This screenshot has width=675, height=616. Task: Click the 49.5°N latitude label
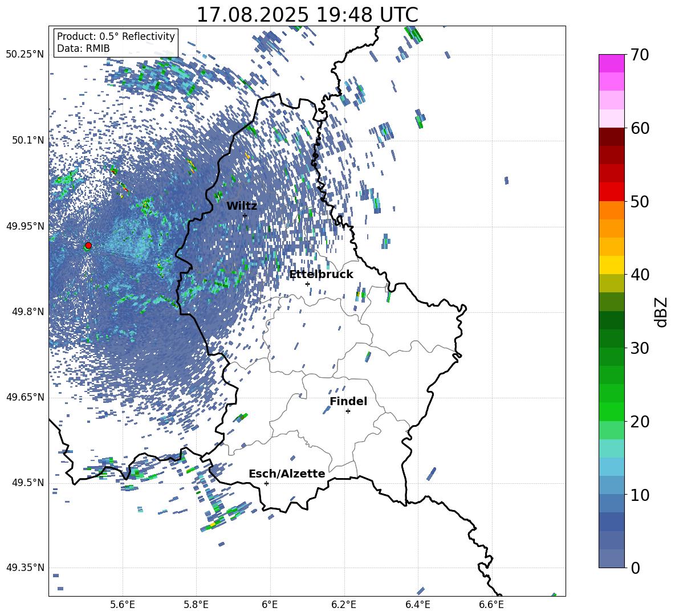(28, 483)
